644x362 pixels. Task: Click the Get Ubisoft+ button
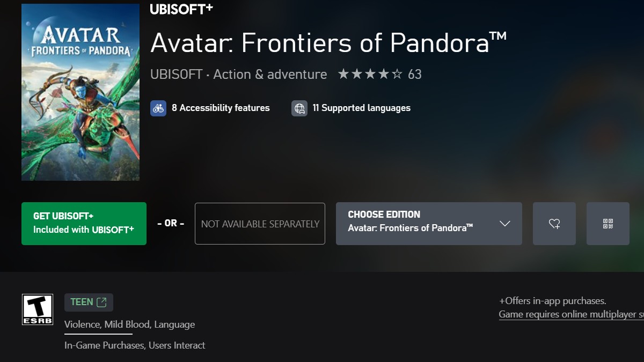(84, 223)
